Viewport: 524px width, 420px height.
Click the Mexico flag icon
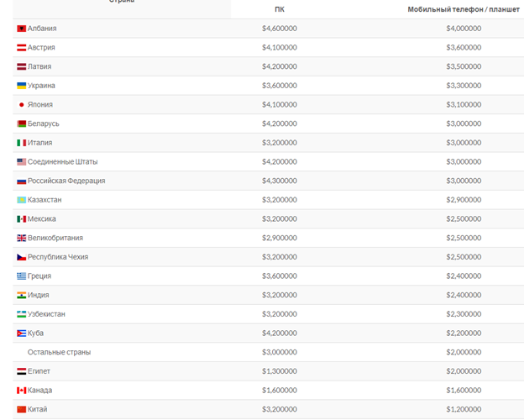[21, 219]
